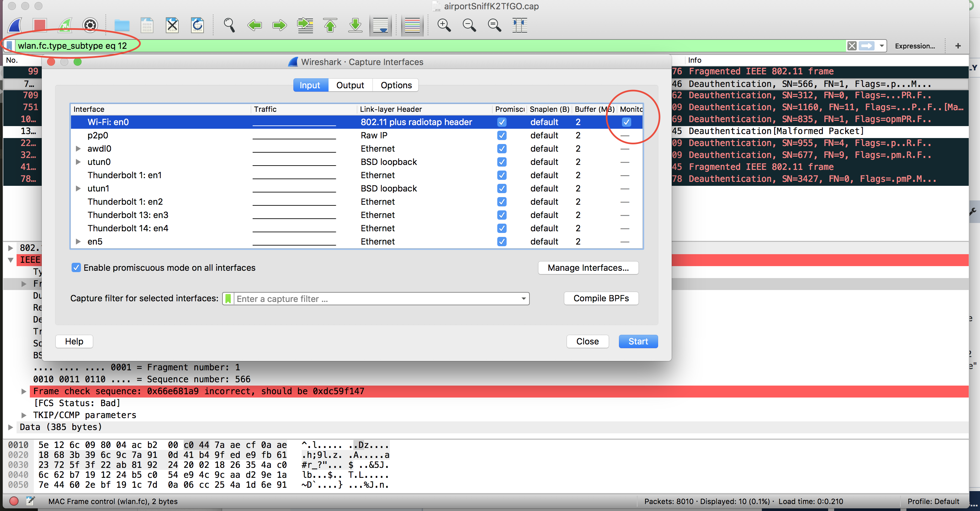Expand the utun0 interface row
Viewport: 980px width, 511px height.
click(78, 162)
